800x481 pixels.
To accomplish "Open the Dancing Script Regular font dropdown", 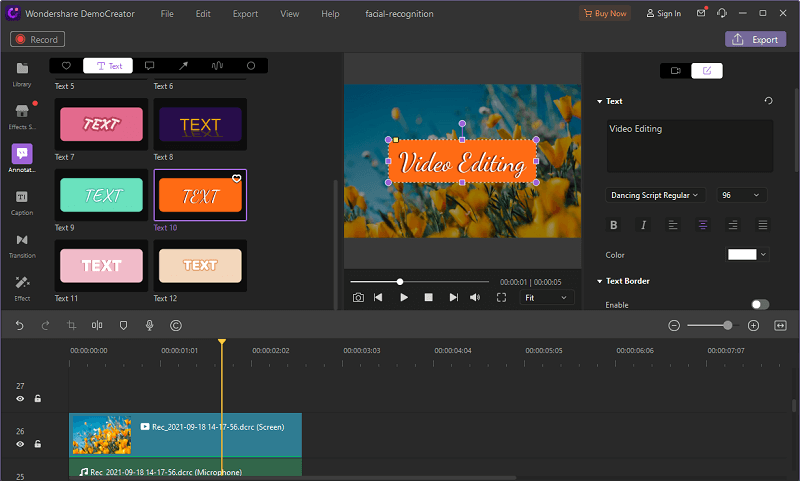I will click(655, 195).
